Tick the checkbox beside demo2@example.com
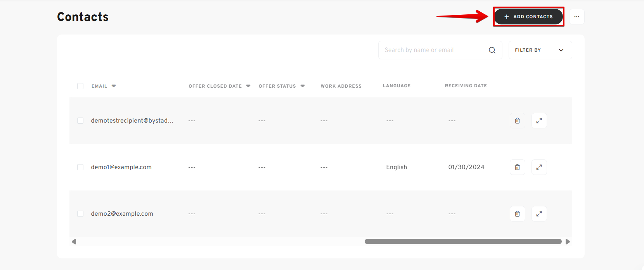This screenshot has width=644, height=270. (80, 214)
